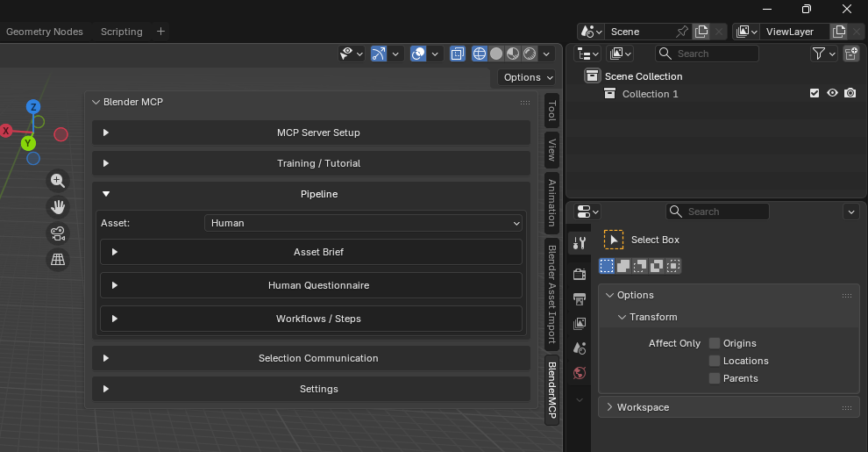Screen dimensions: 868x452
Task: Uncheck the Collection 1 exclude checkbox
Action: click(x=815, y=93)
